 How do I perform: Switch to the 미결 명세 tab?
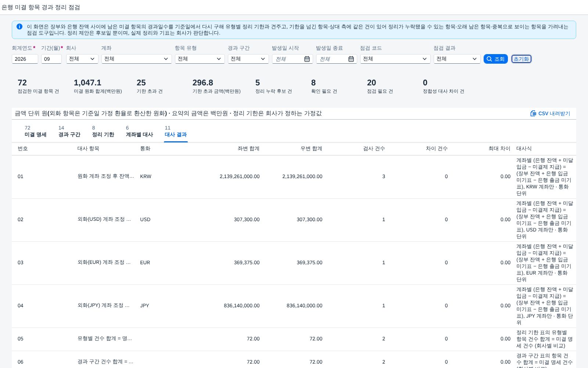pyautogui.click(x=35, y=131)
